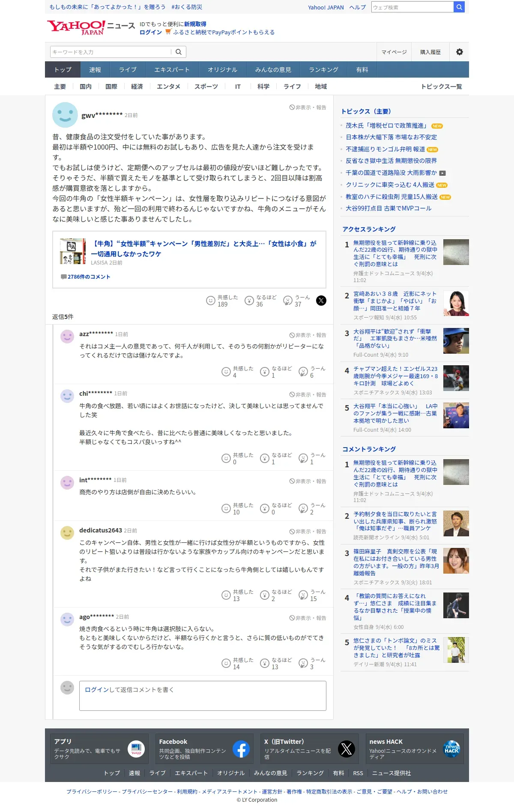The height and width of the screenshot is (812, 514).
Task: Click the ログイン link in header
Action: (x=151, y=32)
